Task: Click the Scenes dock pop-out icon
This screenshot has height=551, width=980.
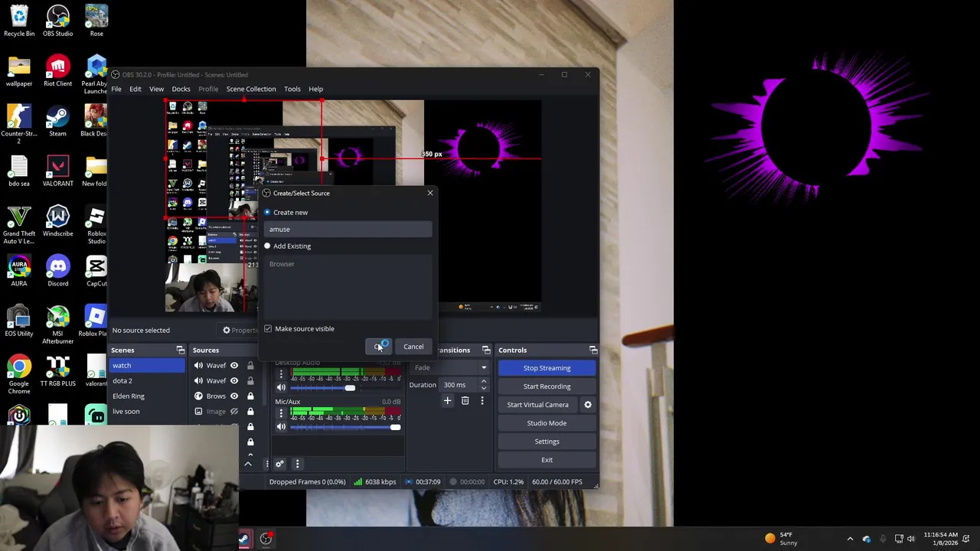Action: pyautogui.click(x=180, y=350)
